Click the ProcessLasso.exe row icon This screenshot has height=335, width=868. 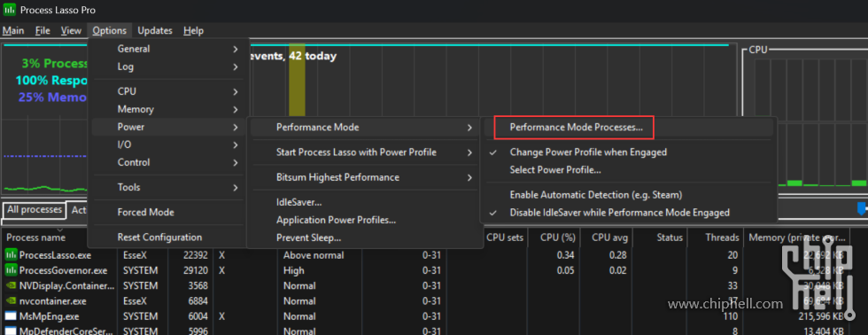pyautogui.click(x=11, y=255)
